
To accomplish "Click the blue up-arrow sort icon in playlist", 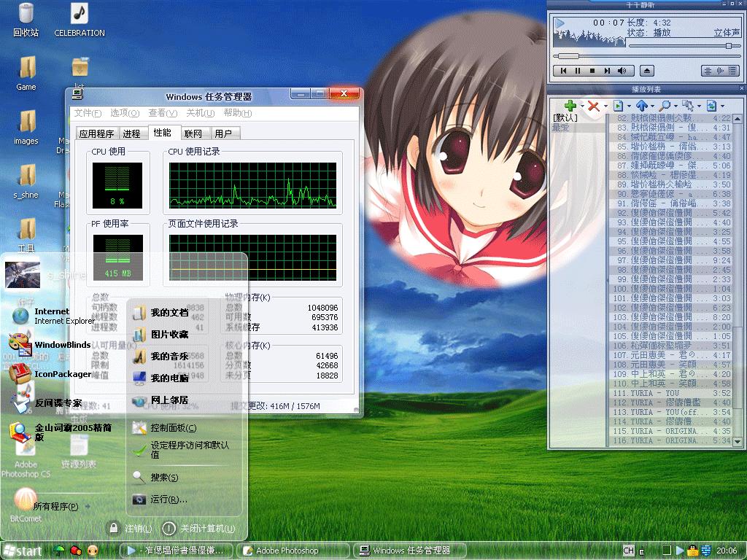I will 642,106.
